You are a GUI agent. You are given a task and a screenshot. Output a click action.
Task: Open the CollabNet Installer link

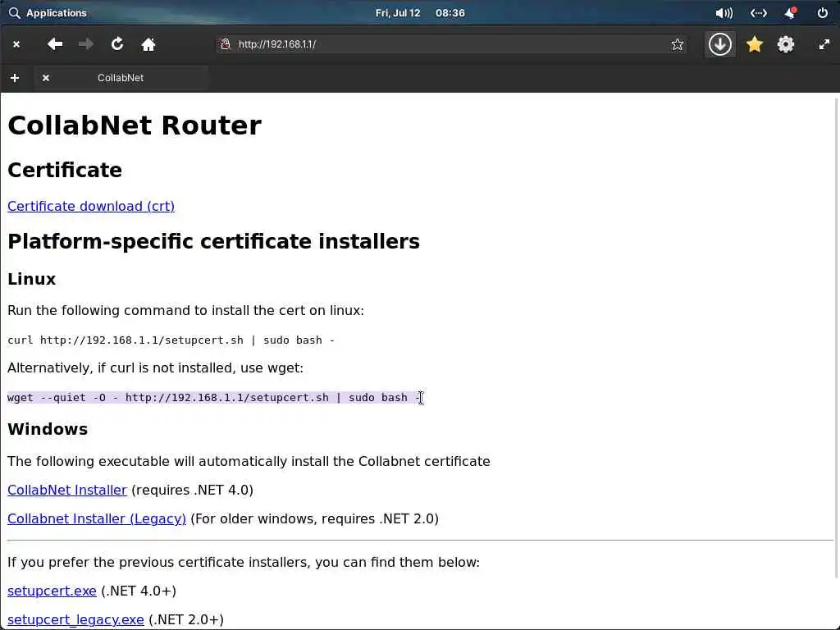click(x=67, y=491)
